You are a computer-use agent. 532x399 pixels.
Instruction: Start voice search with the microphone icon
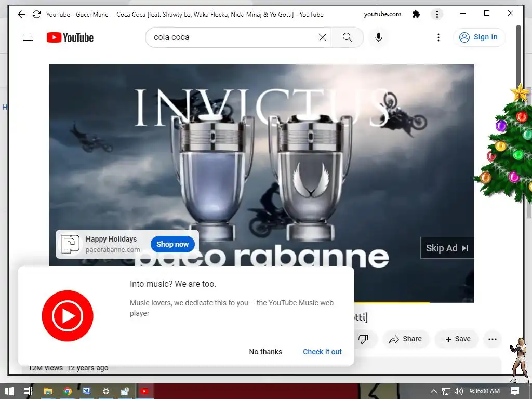379,37
